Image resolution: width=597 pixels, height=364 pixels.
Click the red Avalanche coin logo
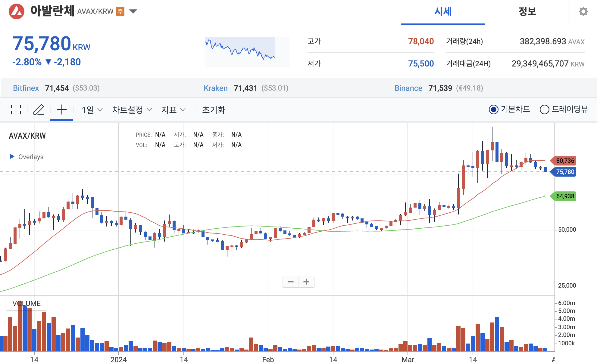pos(17,11)
